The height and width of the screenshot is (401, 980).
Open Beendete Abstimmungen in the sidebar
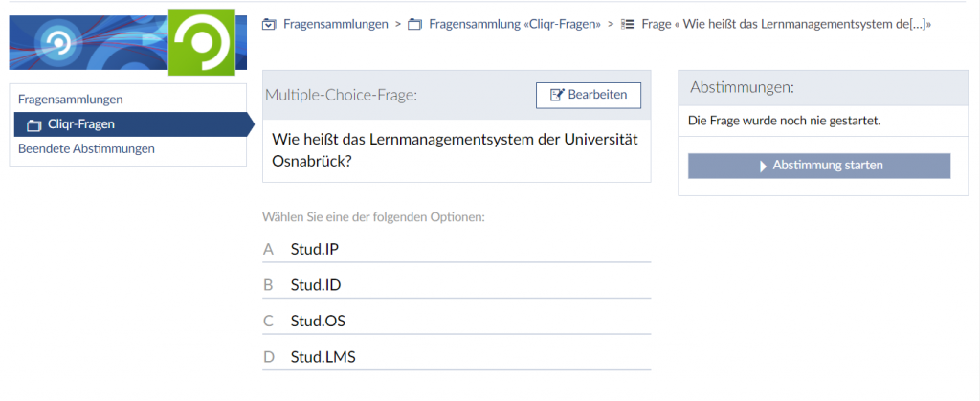pos(86,148)
